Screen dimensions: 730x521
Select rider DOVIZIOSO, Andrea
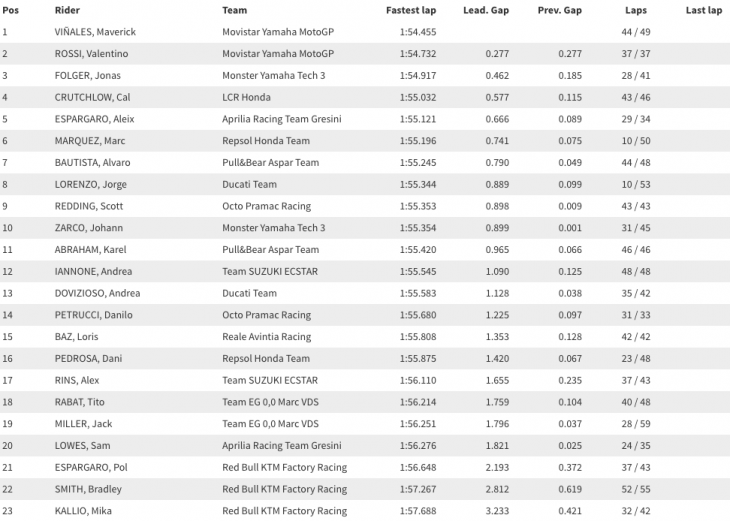pyautogui.click(x=97, y=293)
